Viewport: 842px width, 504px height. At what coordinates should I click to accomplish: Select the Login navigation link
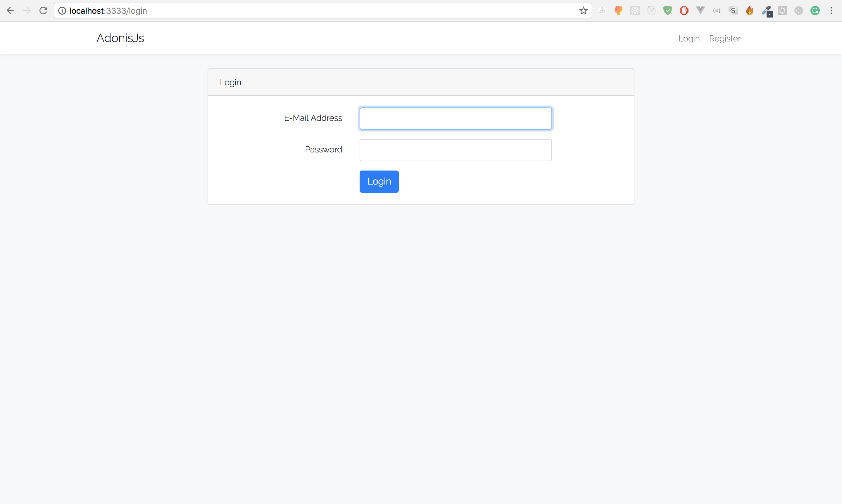click(689, 38)
